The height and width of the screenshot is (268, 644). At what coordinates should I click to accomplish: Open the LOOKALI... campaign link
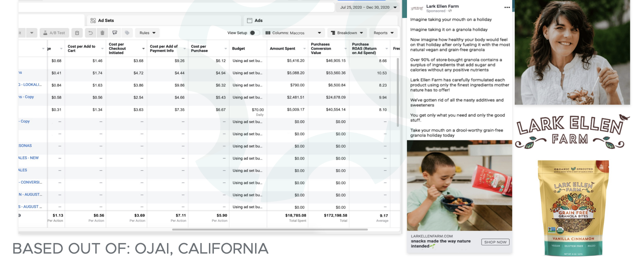click(x=30, y=85)
